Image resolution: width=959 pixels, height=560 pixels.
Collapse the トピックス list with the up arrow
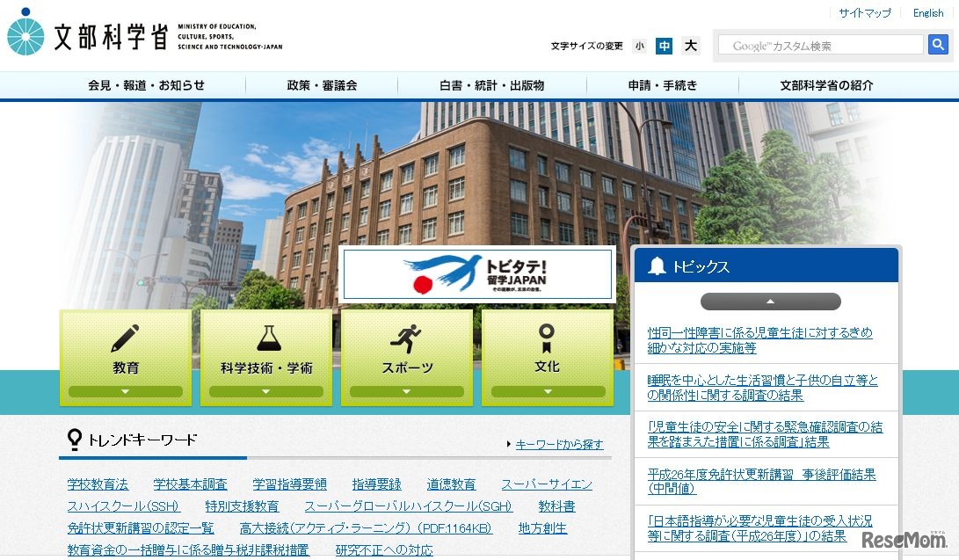(x=768, y=301)
